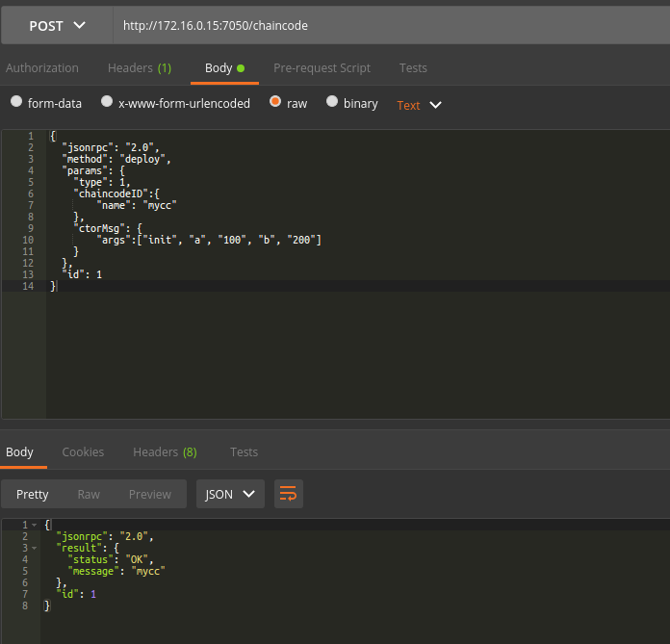Open the POST method dropdown
Screen dimensions: 670x644
point(57,26)
